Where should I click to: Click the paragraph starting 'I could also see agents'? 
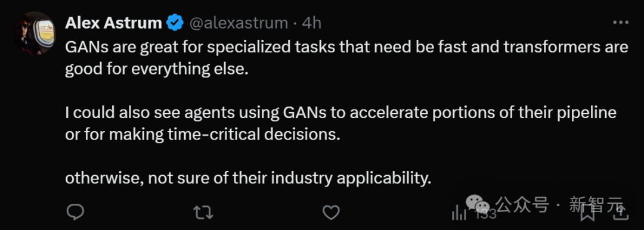[x=341, y=123]
